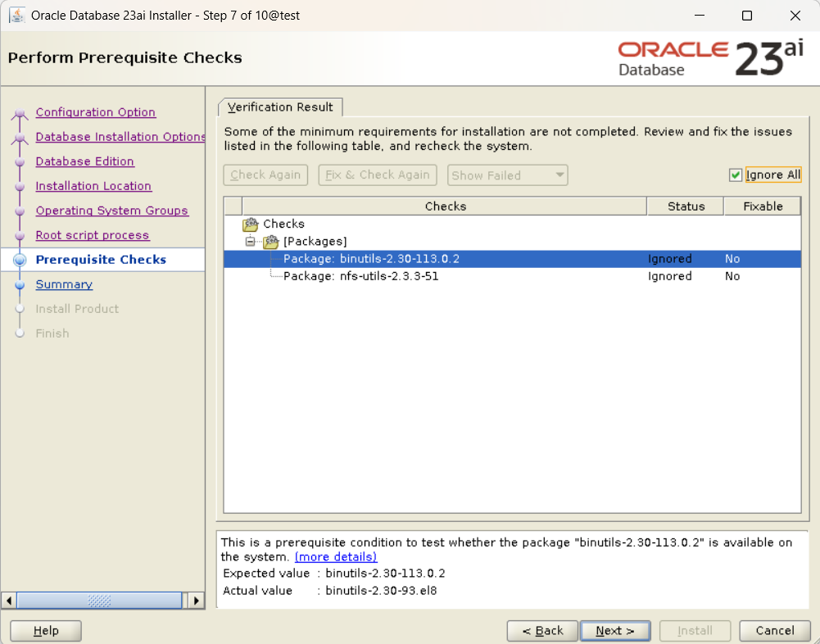The height and width of the screenshot is (644, 820).
Task: Click the Checks root folder icon
Action: tap(251, 224)
